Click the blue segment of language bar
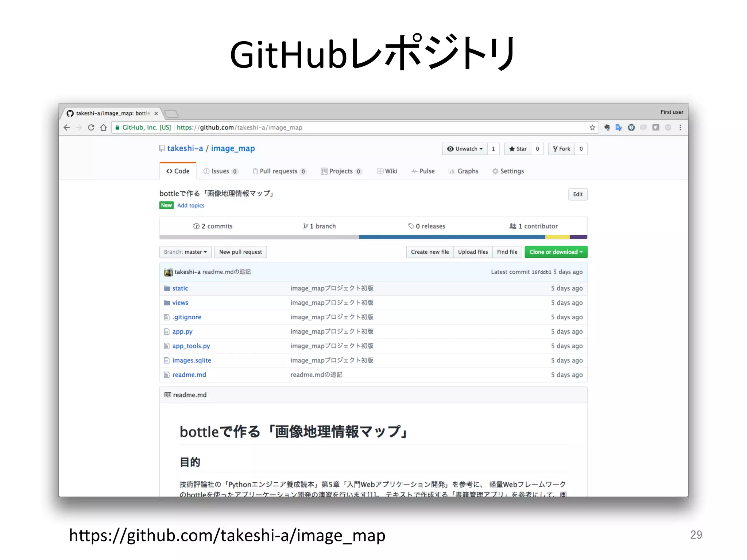Viewport: 747px width, 560px height. click(452, 237)
